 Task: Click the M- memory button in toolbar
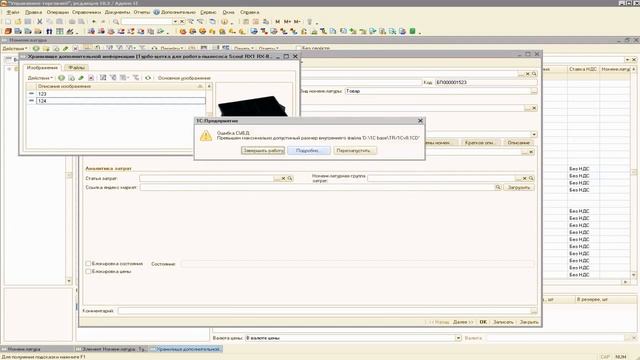tap(297, 22)
